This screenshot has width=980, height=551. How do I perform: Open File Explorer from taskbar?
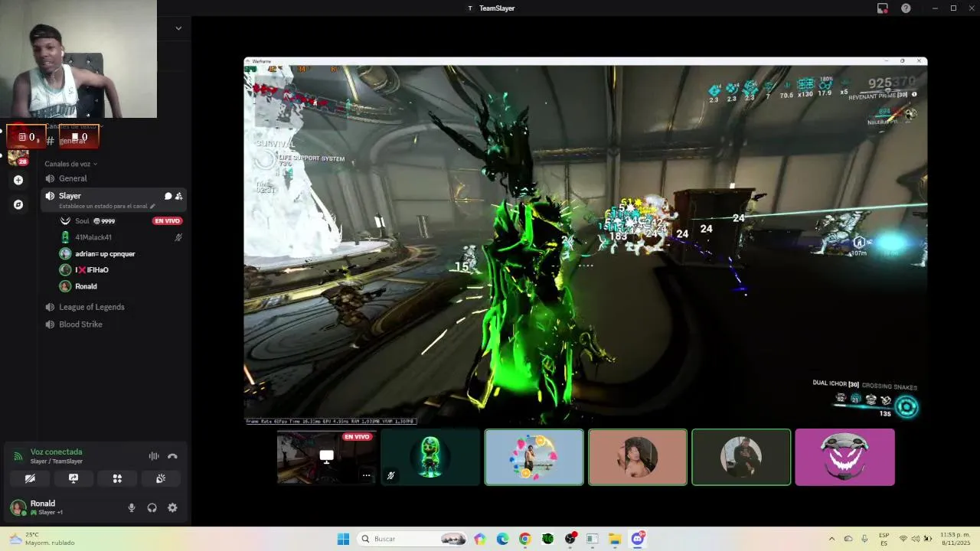pyautogui.click(x=615, y=539)
